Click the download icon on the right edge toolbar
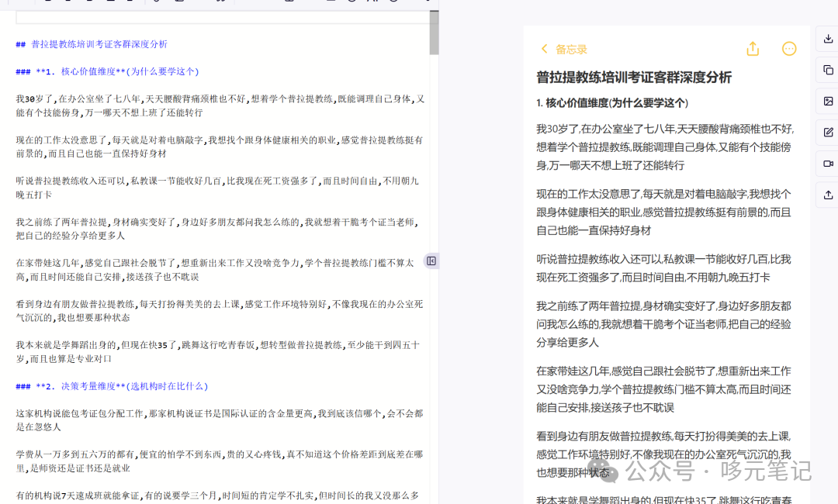The height and width of the screenshot is (504, 838). point(829,38)
